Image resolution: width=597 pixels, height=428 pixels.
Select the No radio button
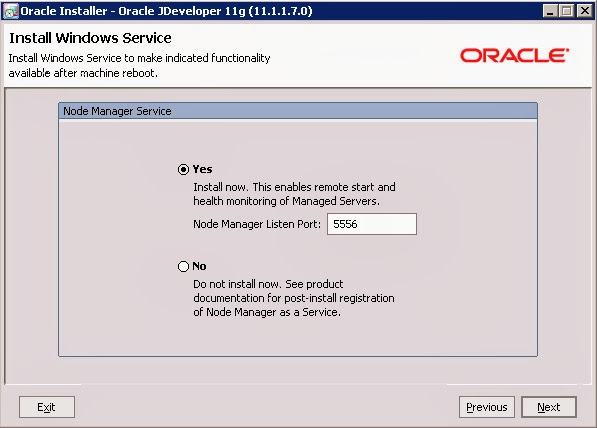tap(183, 266)
